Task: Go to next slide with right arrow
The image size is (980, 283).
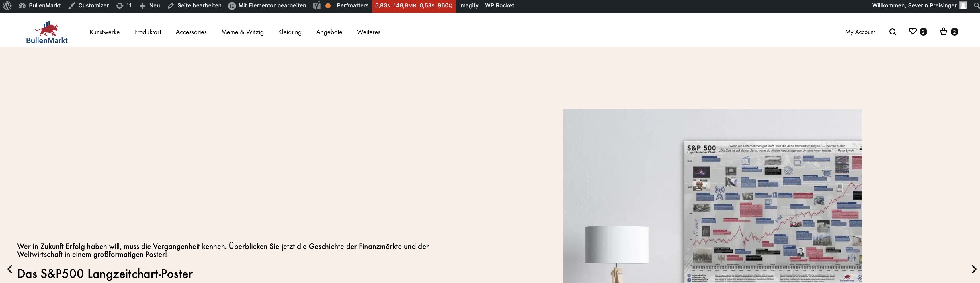Action: 974,269
